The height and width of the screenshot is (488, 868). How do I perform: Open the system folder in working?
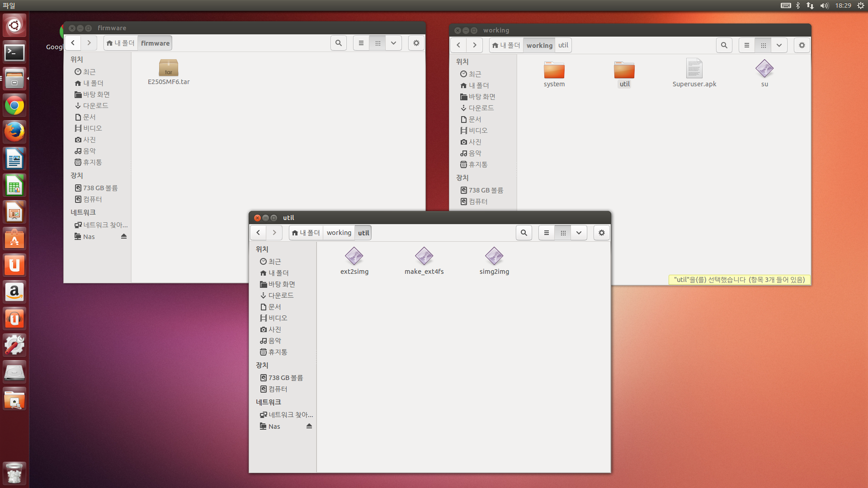(554, 71)
